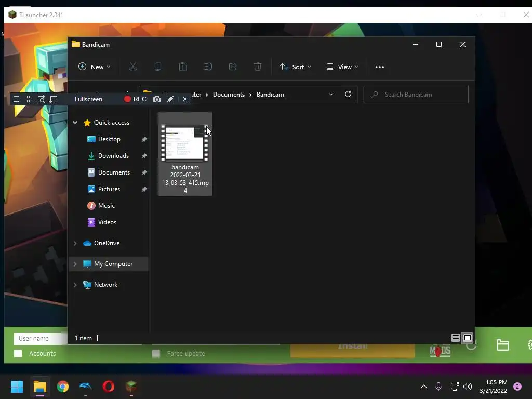Activate the Bandicam drawing pencil tool

(170, 99)
